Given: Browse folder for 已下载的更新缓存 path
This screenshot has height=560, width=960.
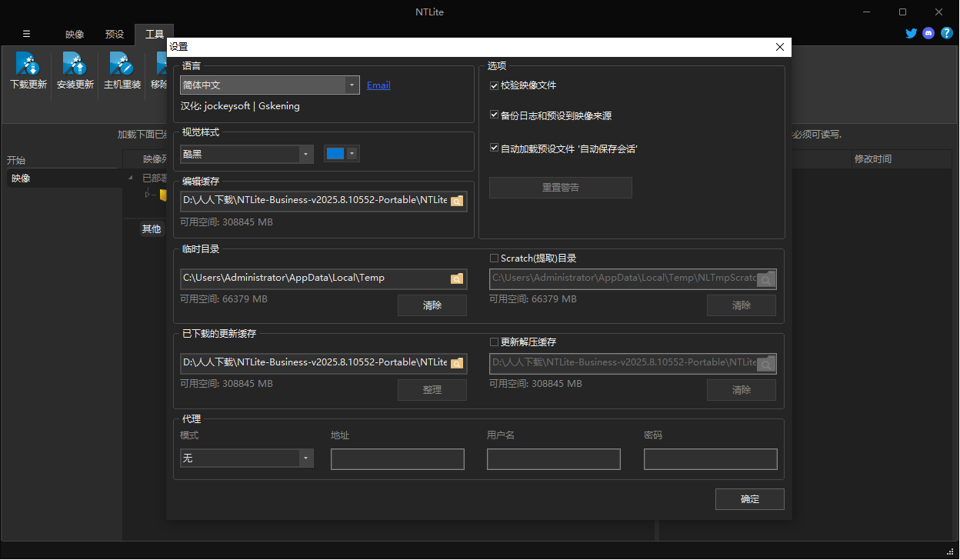Looking at the screenshot, I should click(x=457, y=363).
